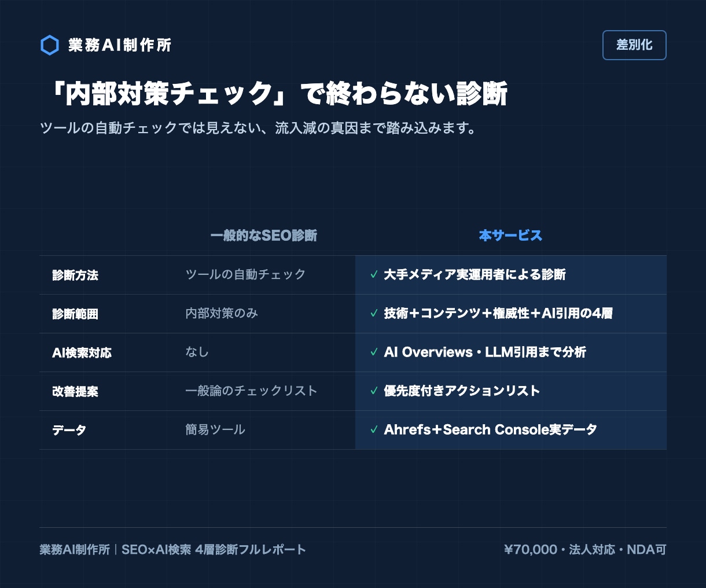Viewport: 706px width, 588px height.
Task: Click the 診断方法 row label
Action: pos(75,275)
